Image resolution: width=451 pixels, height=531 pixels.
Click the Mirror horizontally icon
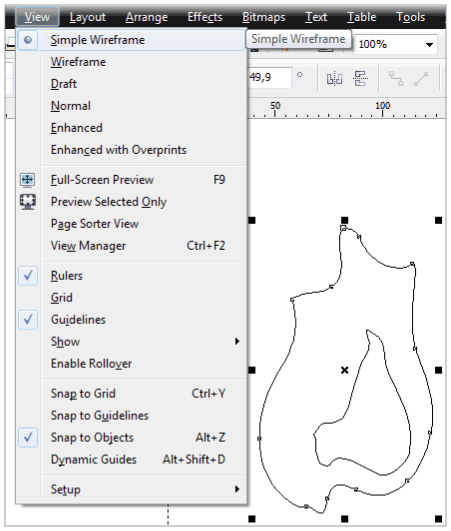[x=334, y=79]
